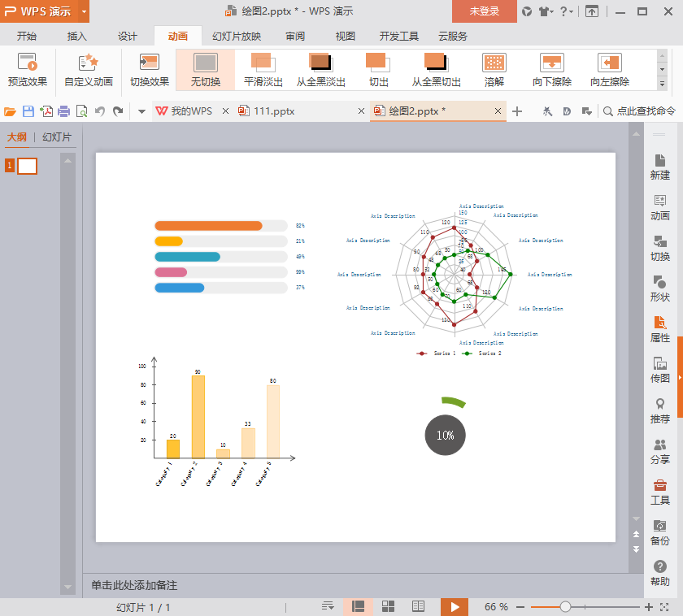Click the find command search box (点此查找命令)
This screenshot has height=616, width=683.
639,111
